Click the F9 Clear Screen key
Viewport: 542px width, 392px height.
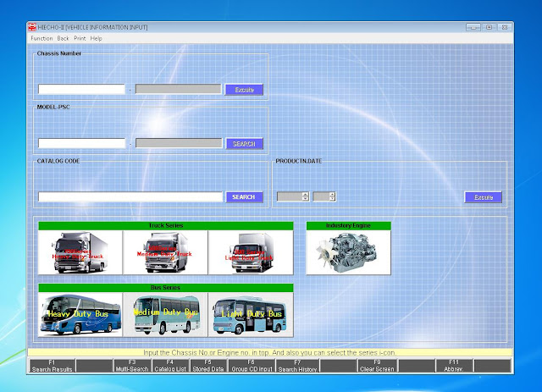(x=377, y=366)
